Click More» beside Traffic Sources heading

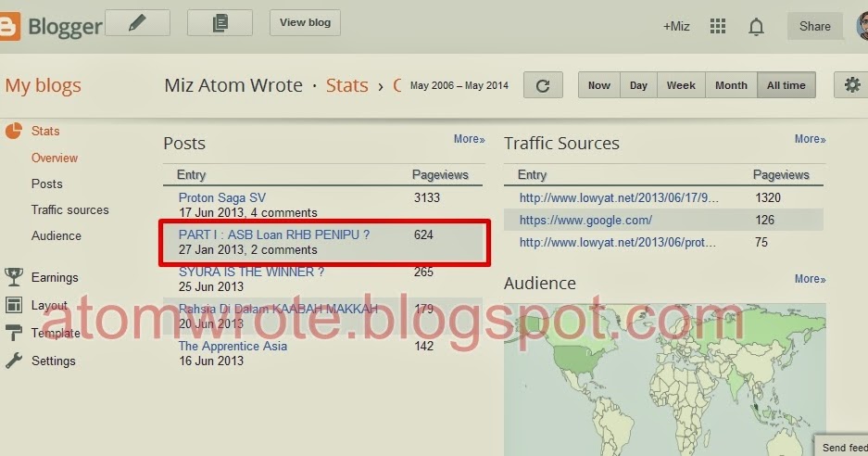(810, 139)
